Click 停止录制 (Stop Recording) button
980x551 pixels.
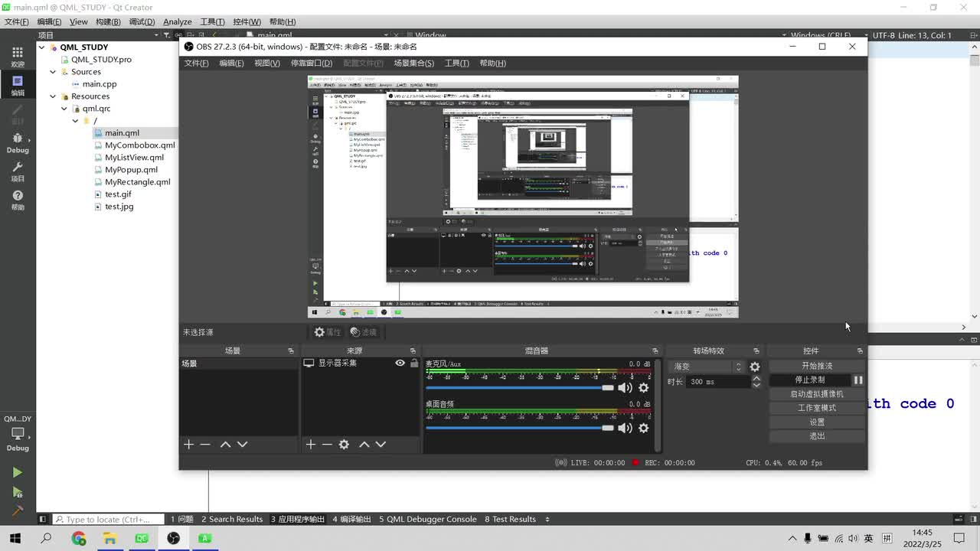click(810, 380)
